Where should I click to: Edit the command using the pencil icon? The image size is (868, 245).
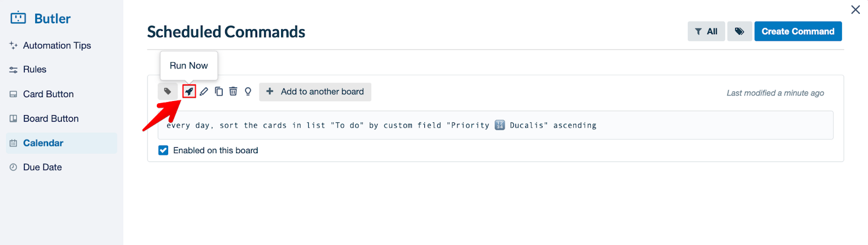(204, 91)
